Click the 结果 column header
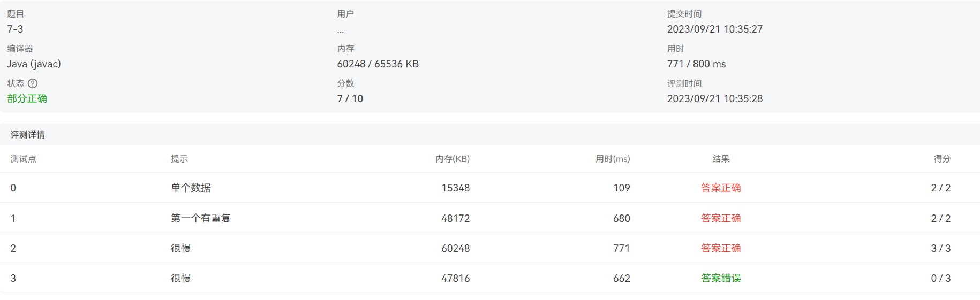Image resolution: width=980 pixels, height=300 pixels. (721, 159)
